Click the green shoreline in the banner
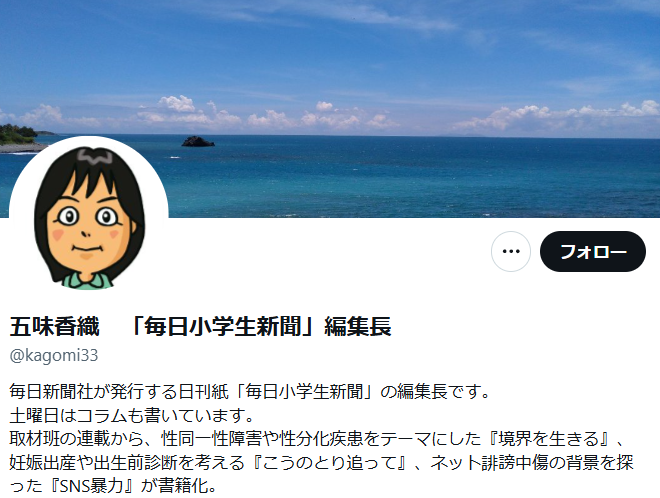Screen dimensions: 660x498 coord(19,135)
